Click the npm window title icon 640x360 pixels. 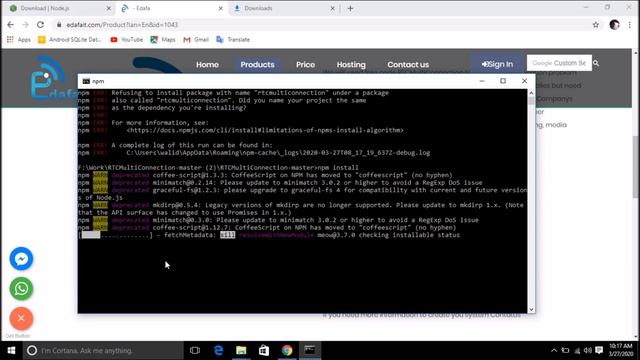pos(86,81)
